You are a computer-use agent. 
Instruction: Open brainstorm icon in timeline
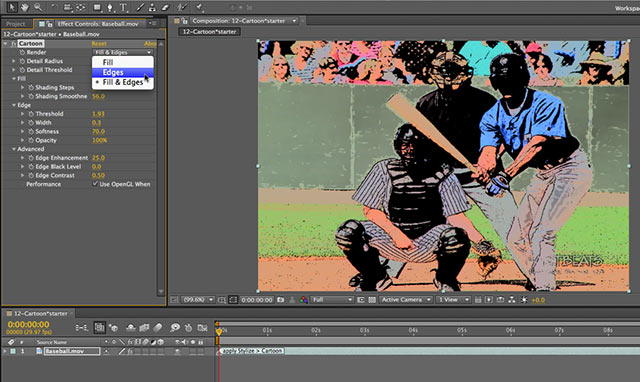click(175, 328)
